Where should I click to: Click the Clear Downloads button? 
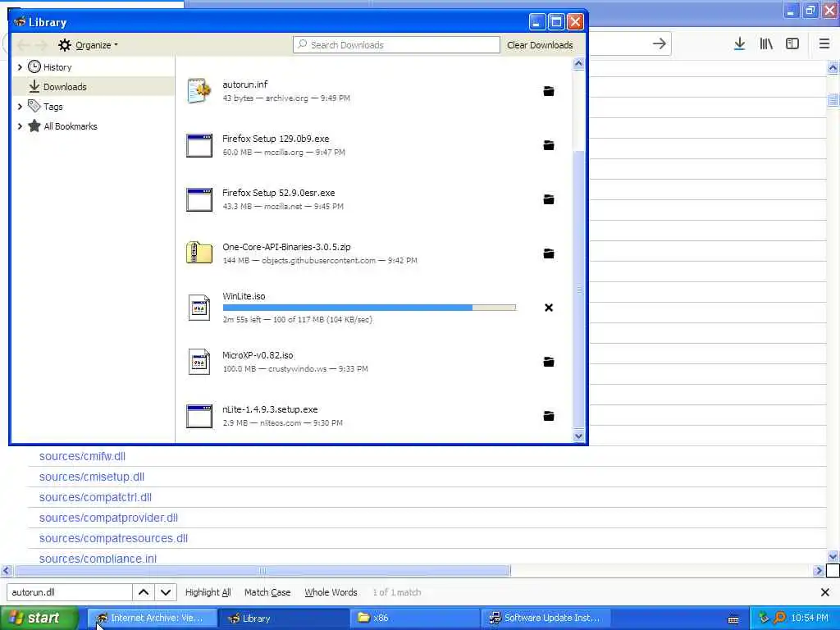coord(540,45)
